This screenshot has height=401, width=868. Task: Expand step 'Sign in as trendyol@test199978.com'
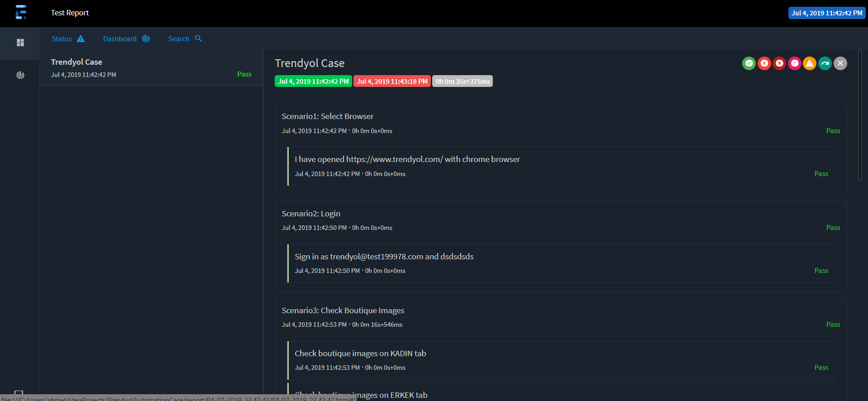pos(561,263)
